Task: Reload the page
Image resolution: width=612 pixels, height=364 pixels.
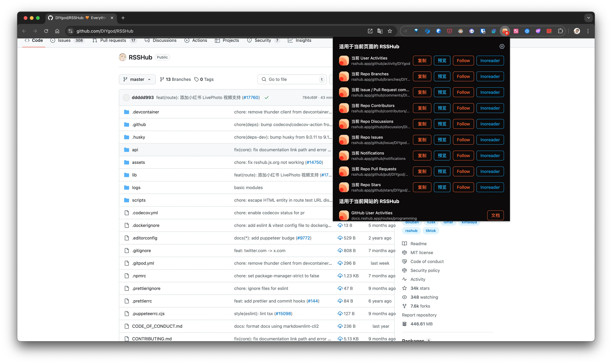Action: tap(46, 31)
